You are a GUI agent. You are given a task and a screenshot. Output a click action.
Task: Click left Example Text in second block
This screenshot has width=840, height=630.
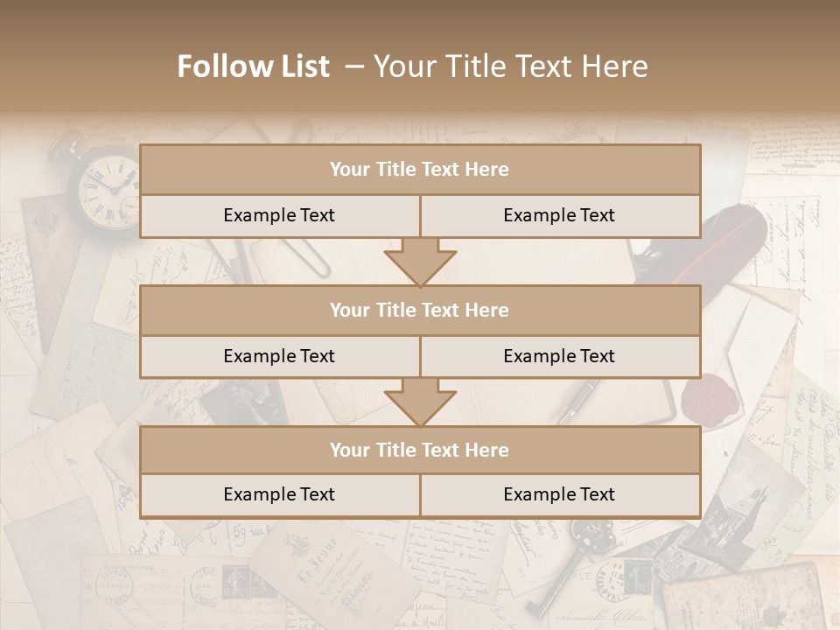tap(279, 356)
